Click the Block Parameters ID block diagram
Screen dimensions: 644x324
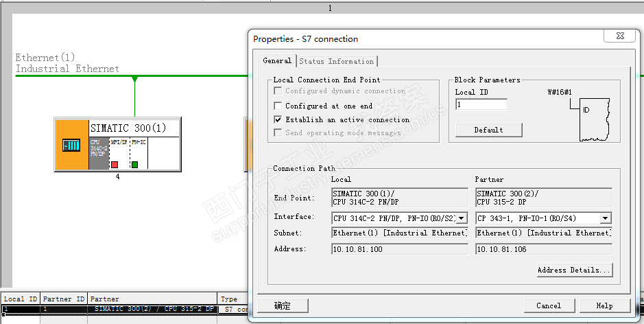[591, 119]
